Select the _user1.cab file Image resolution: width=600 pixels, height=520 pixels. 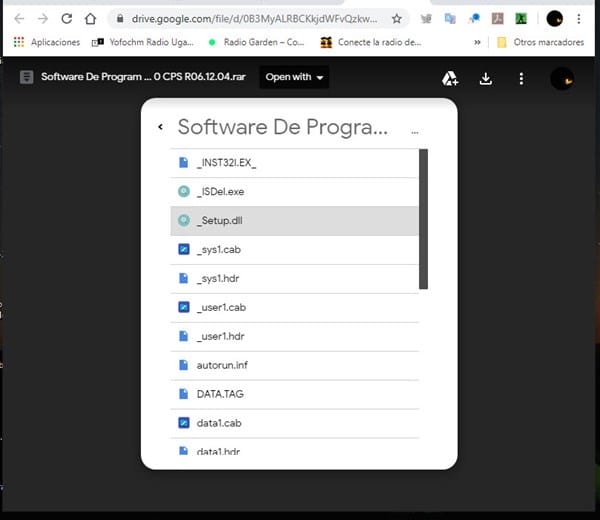coord(294,307)
